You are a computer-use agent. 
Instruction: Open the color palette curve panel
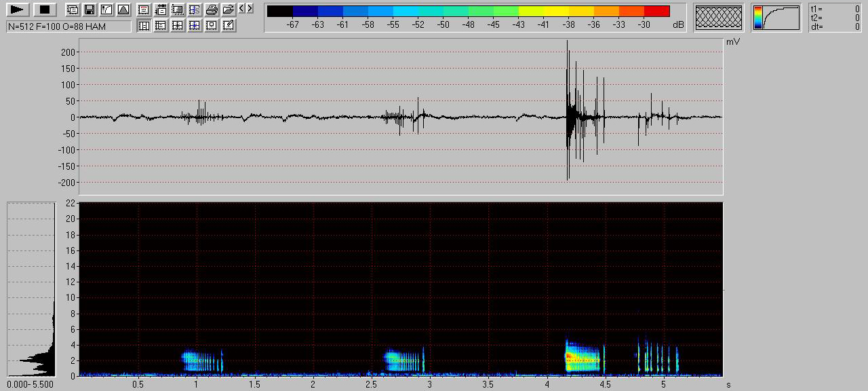776,17
